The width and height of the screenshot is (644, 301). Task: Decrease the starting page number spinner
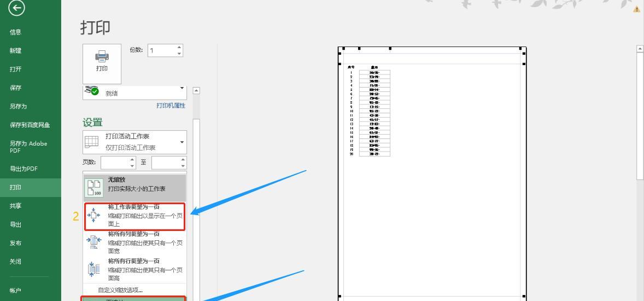point(132,166)
